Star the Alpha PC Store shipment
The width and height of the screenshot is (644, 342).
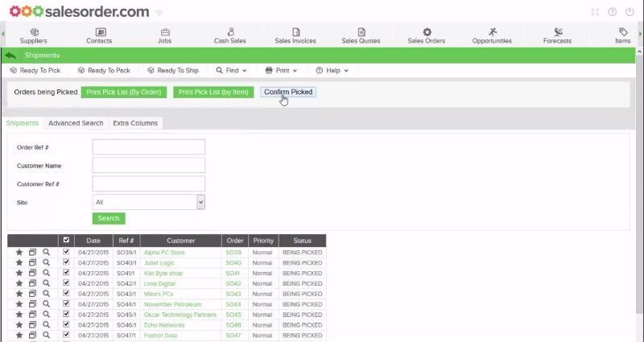click(19, 253)
